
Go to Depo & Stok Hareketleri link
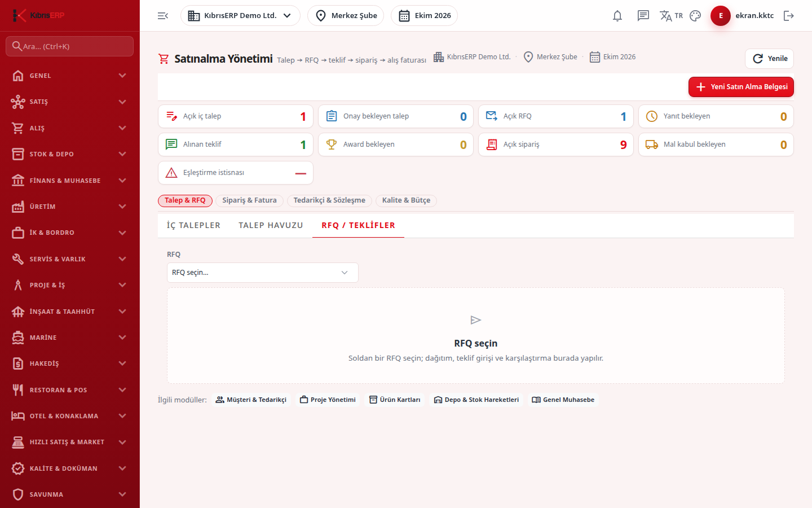click(x=476, y=400)
